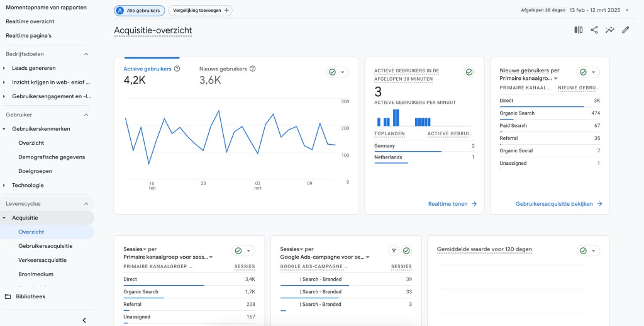Click the filter icon on Google Ads card
The image size is (644, 326).
pos(394,250)
